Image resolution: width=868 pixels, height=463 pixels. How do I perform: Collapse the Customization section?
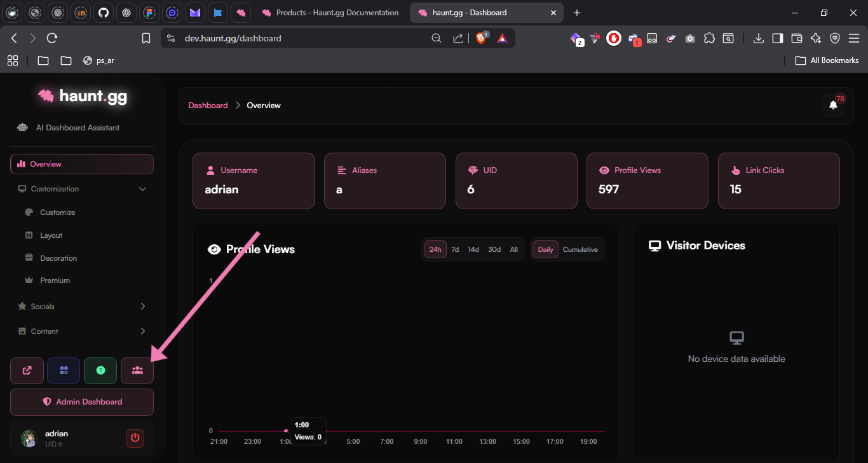[82, 189]
